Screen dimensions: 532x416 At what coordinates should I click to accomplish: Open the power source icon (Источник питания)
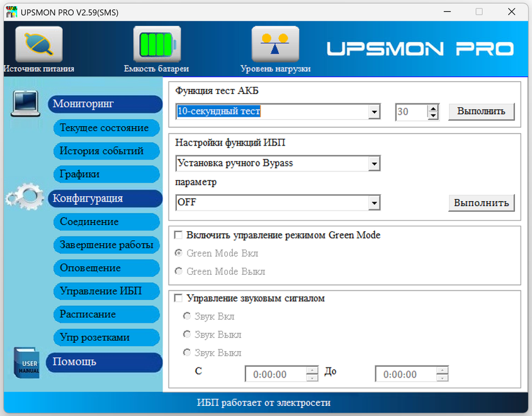click(39, 44)
